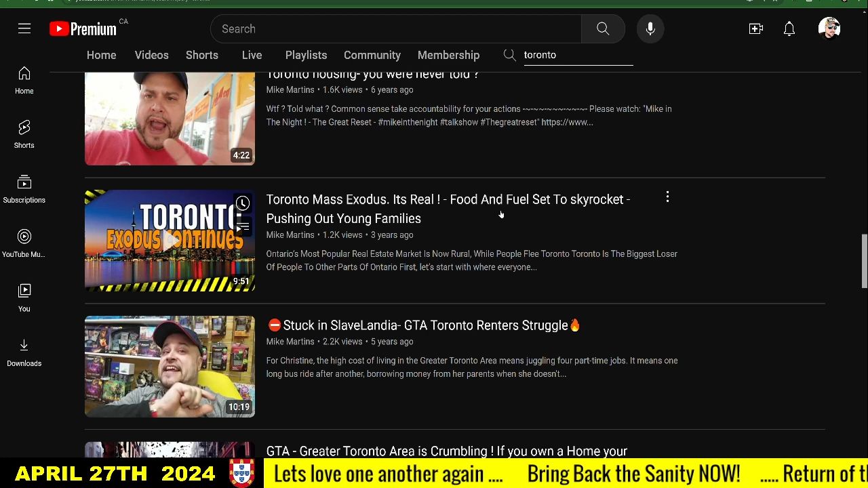
Task: Click the search magnifier button
Action: pyautogui.click(x=603, y=28)
